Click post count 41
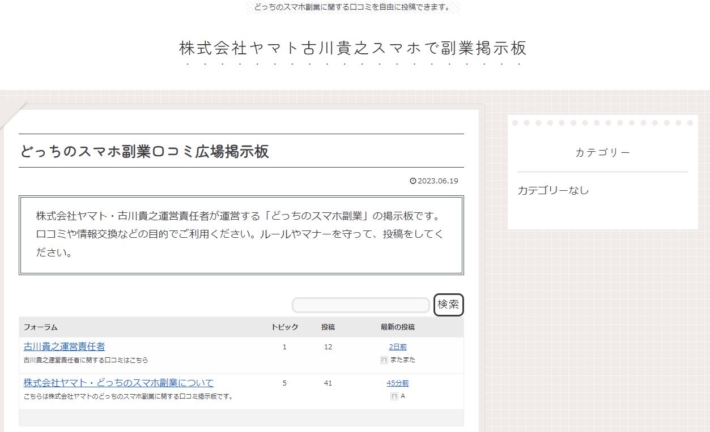The height and width of the screenshot is (432, 710). point(328,383)
